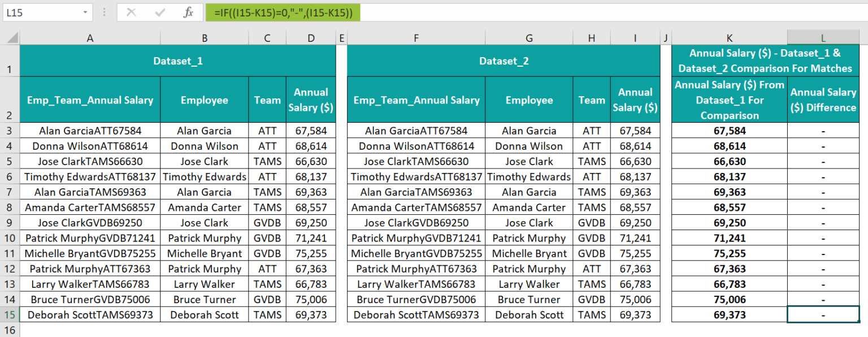Select column K header
Screen dimensions: 868x337
(x=730, y=38)
